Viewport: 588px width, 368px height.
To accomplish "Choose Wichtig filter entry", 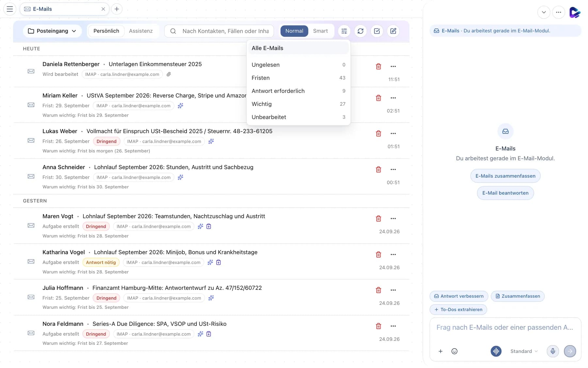I will pyautogui.click(x=299, y=104).
